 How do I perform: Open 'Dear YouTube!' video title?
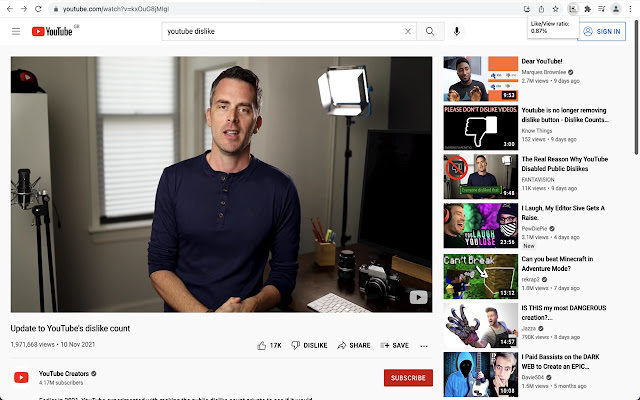(x=542, y=61)
